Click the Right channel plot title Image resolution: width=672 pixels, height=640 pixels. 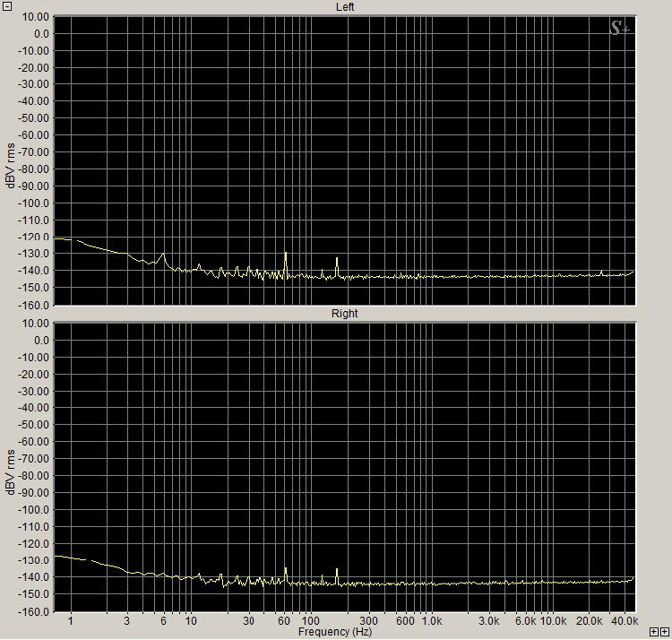345,314
